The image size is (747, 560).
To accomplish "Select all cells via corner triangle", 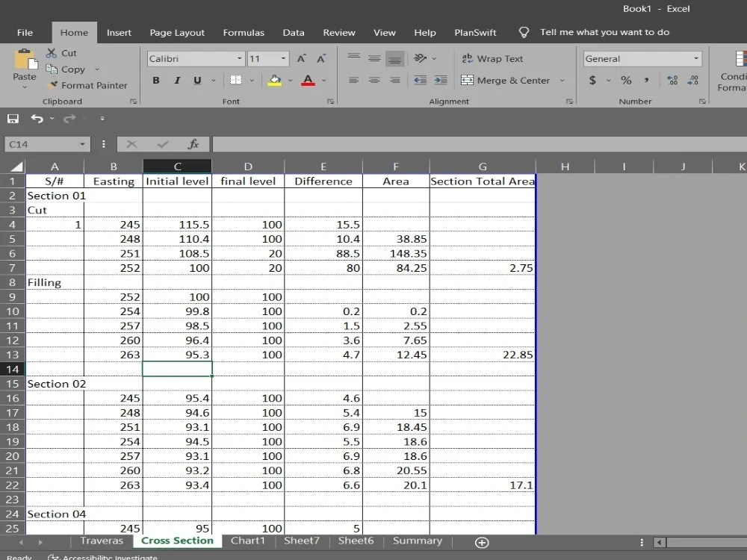I will click(16, 167).
